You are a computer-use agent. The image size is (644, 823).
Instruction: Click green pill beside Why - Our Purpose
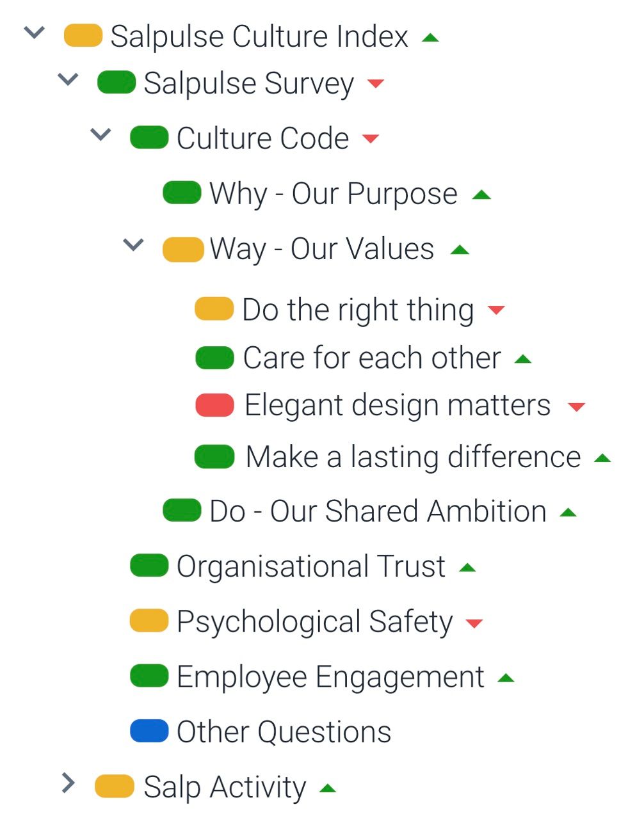[x=182, y=193]
